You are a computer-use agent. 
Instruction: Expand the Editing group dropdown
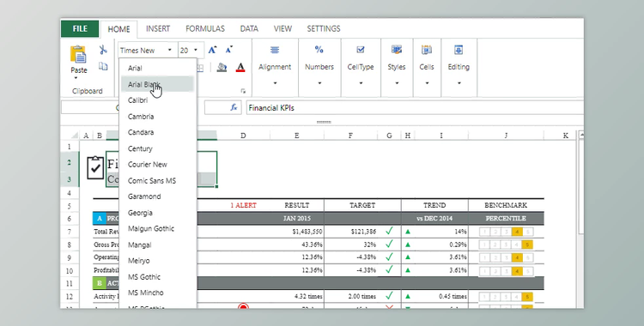[459, 83]
